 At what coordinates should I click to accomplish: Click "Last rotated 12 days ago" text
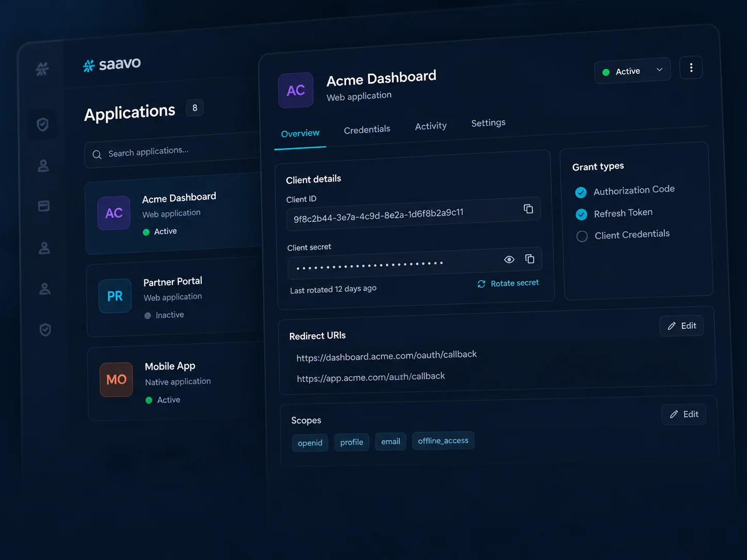[333, 289]
